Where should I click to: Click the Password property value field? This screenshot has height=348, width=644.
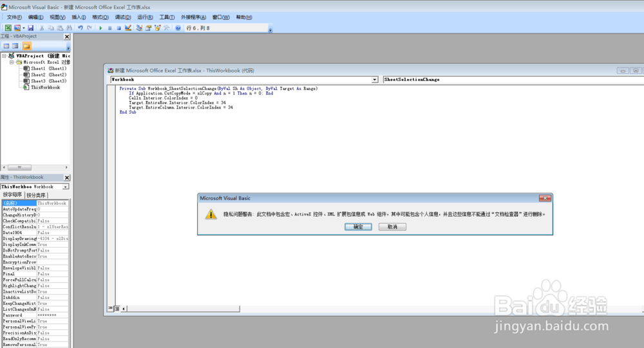[53, 315]
